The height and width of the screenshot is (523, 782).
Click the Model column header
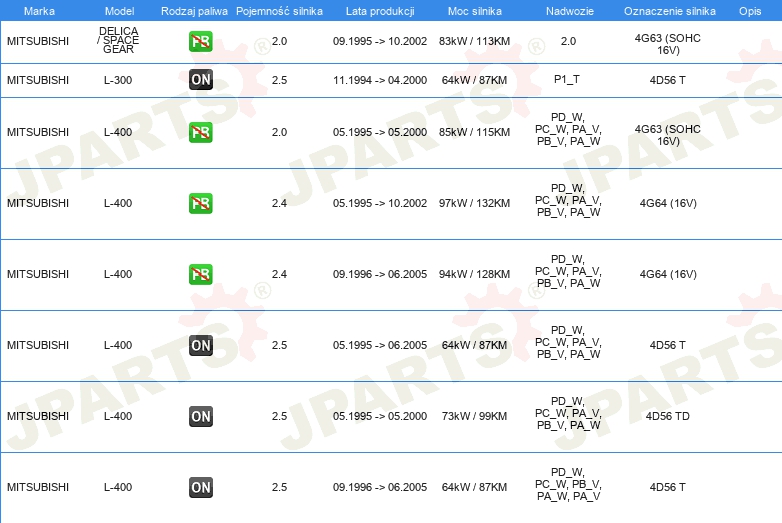[x=119, y=11]
